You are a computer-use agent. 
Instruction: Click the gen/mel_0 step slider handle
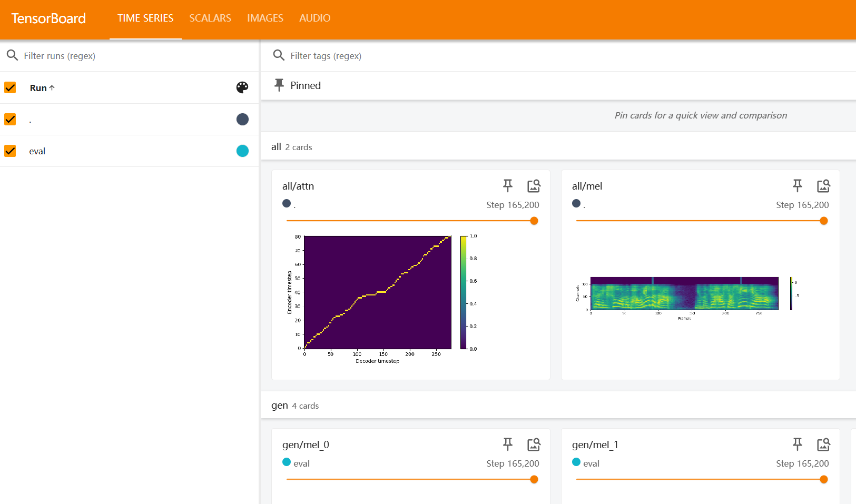click(x=534, y=479)
